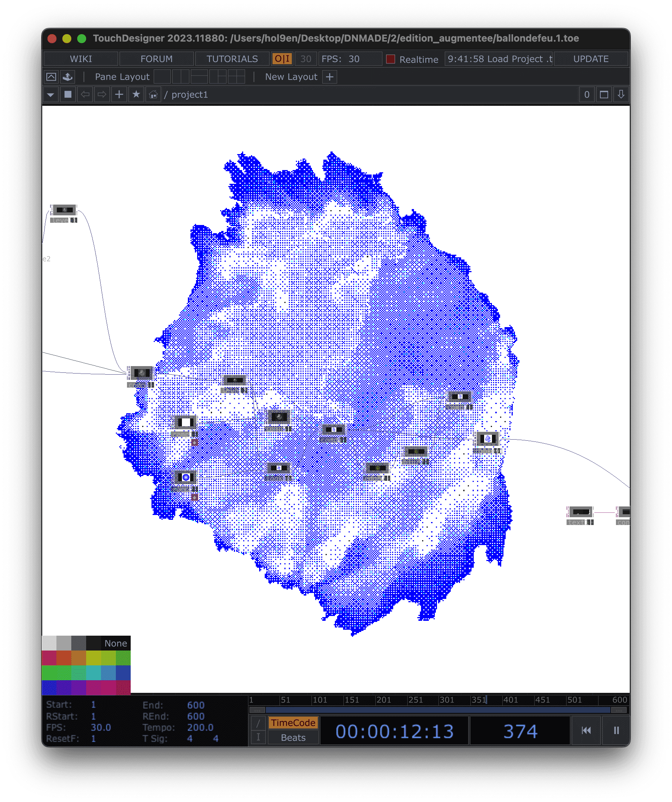
Task: Click the bookmark star icon
Action: tap(136, 94)
